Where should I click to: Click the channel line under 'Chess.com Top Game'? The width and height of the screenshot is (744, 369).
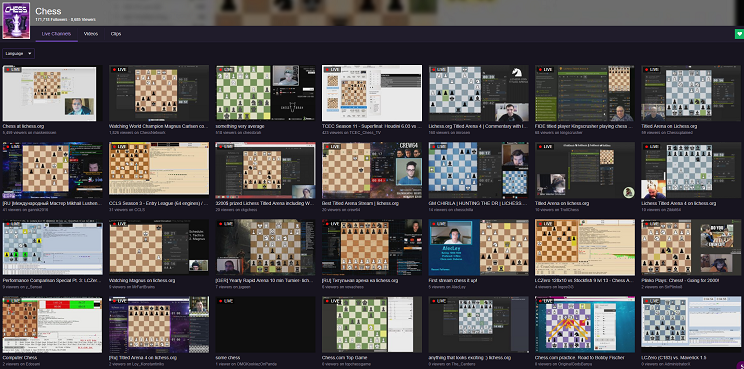coord(347,364)
